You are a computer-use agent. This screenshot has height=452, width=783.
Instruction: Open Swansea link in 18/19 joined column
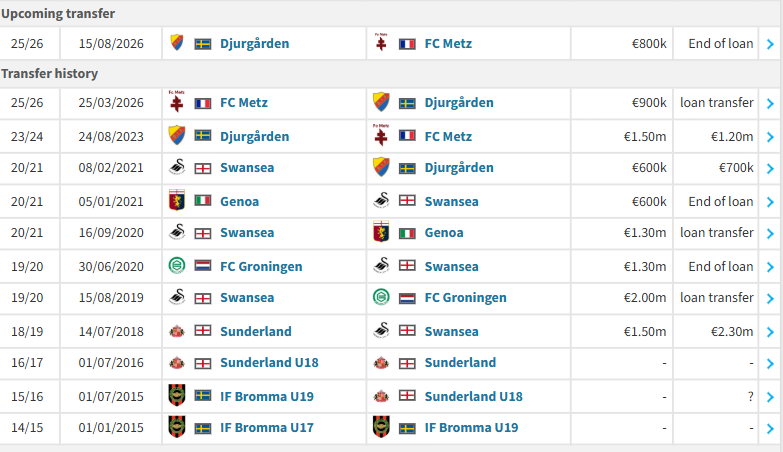(451, 331)
